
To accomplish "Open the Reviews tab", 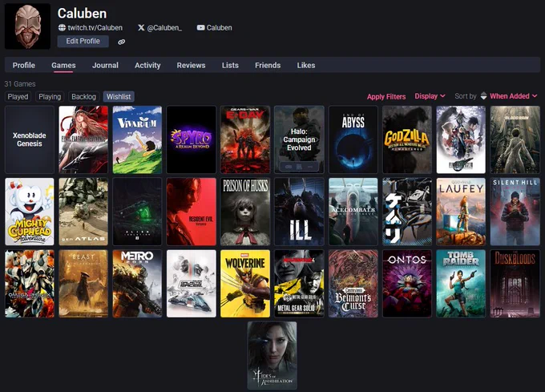I will 191,66.
